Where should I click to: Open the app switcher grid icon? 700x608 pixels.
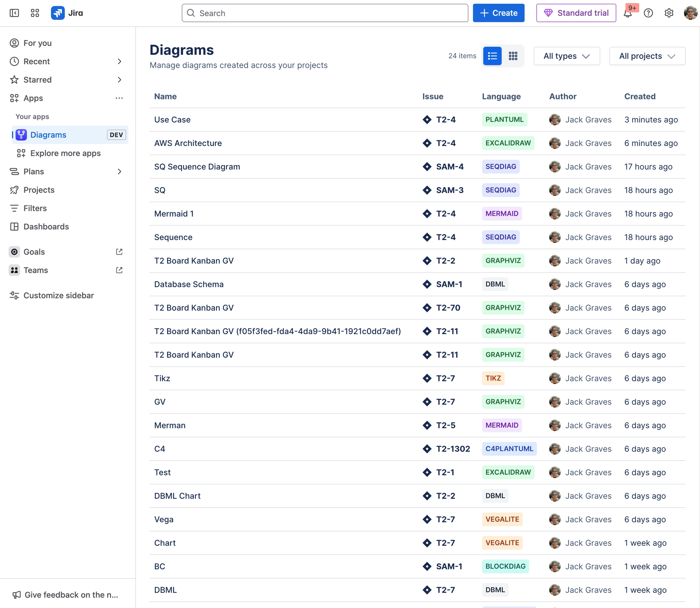35,13
